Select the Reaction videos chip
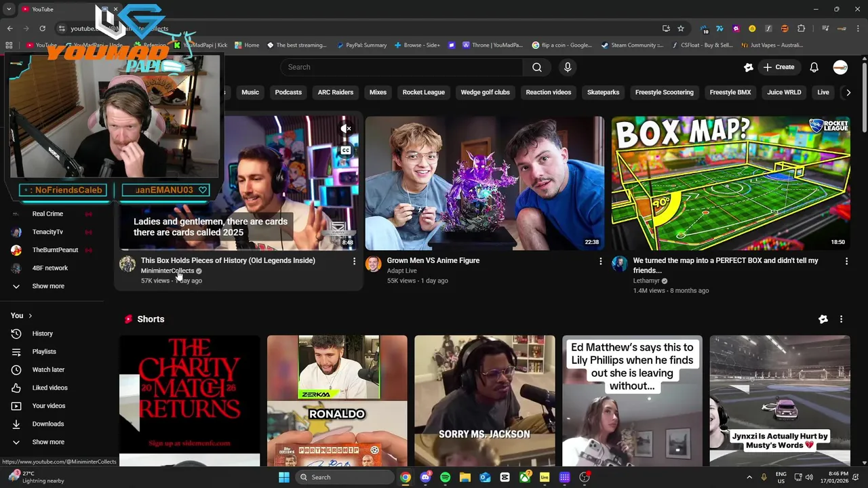The width and height of the screenshot is (868, 488). pos(549,92)
